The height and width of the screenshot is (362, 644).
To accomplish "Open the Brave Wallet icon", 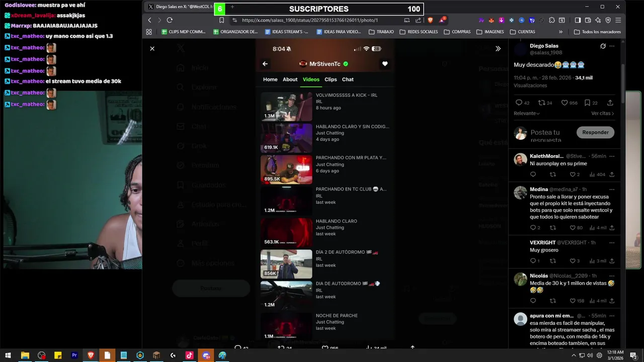I will pyautogui.click(x=588, y=20).
